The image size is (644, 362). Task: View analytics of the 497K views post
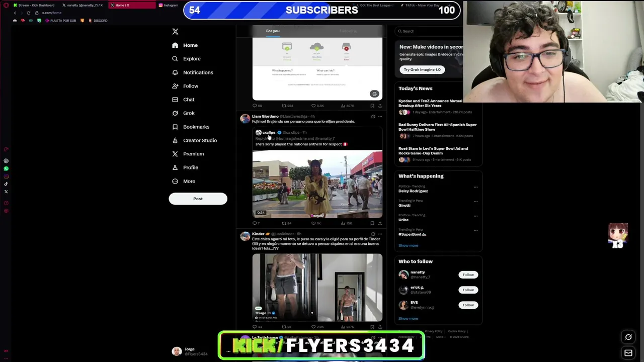pyautogui.click(x=348, y=106)
